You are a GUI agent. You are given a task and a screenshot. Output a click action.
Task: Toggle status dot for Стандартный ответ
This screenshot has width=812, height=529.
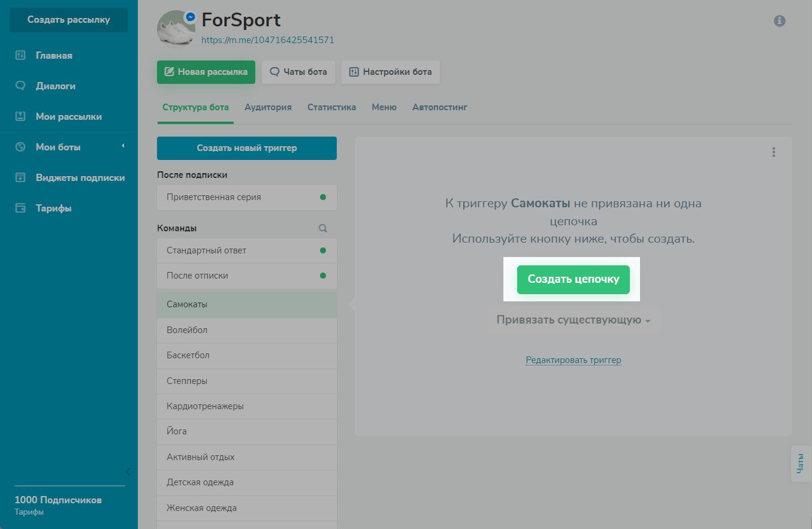click(323, 250)
